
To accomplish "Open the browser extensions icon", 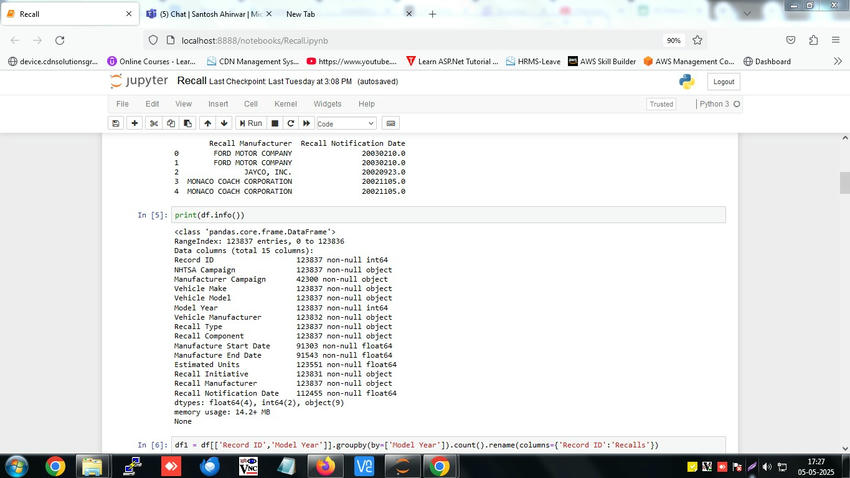I will coord(813,40).
